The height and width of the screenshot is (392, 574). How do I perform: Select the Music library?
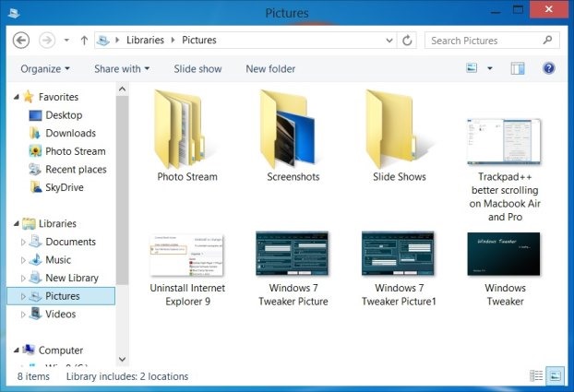coord(58,259)
